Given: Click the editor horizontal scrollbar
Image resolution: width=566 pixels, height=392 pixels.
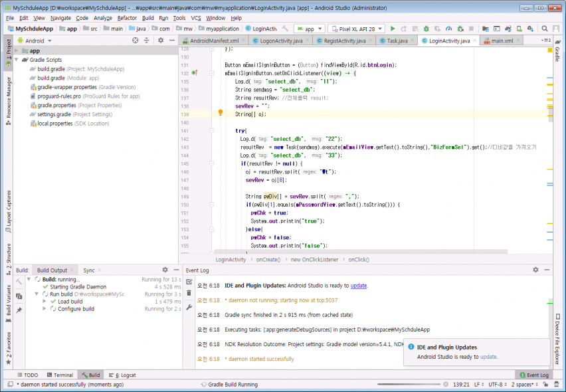Looking at the screenshot, I should (x=361, y=251).
